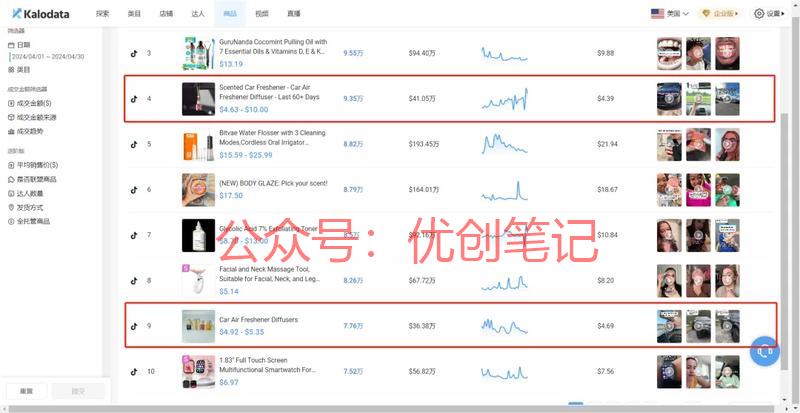Click the sales trend chart in row 4
800x413 pixels.
tap(505, 99)
